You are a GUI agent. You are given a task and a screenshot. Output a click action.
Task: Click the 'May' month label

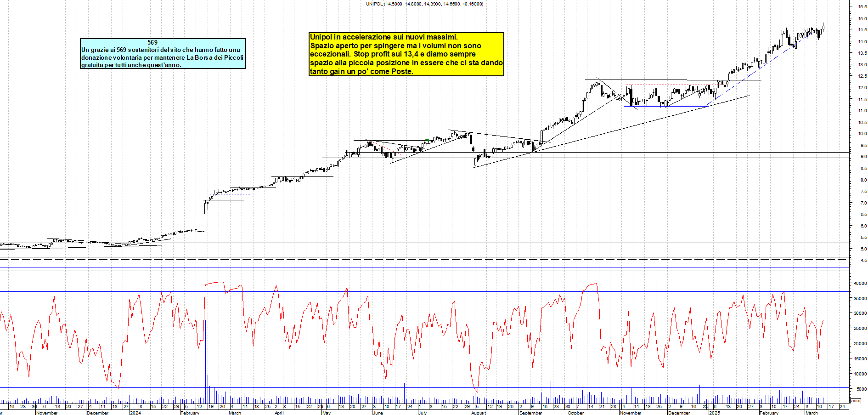[327, 413]
